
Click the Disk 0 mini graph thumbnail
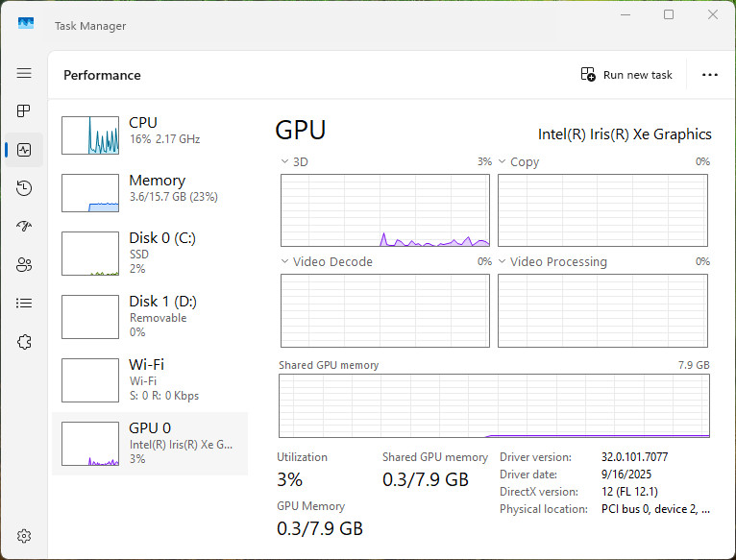90,254
